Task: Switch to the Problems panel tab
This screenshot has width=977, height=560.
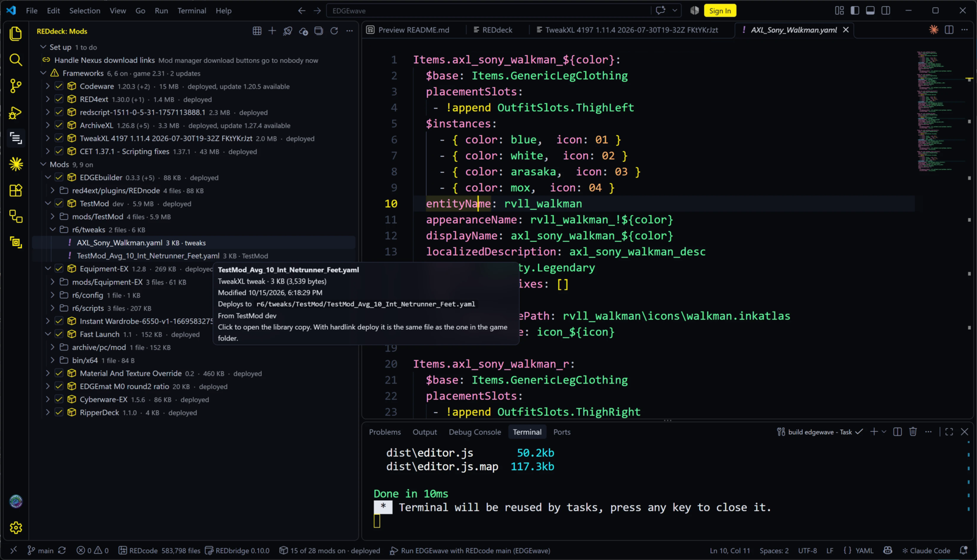Action: [385, 432]
